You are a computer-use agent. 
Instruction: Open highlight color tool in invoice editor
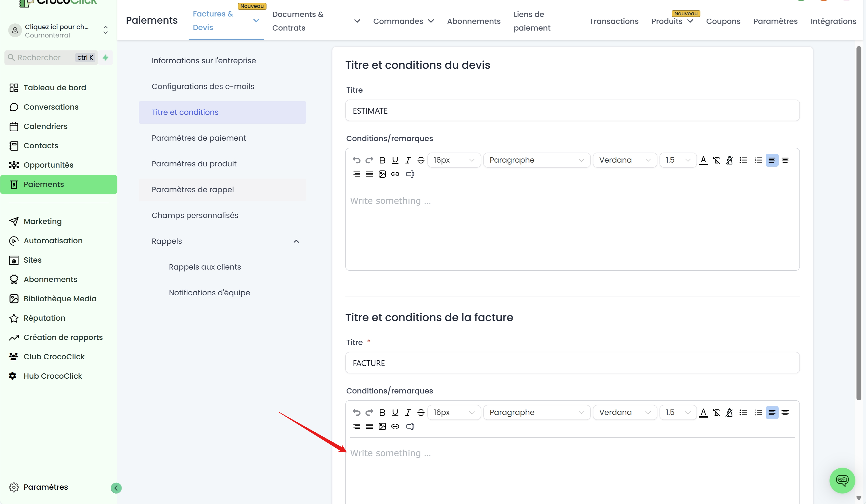[729, 412]
